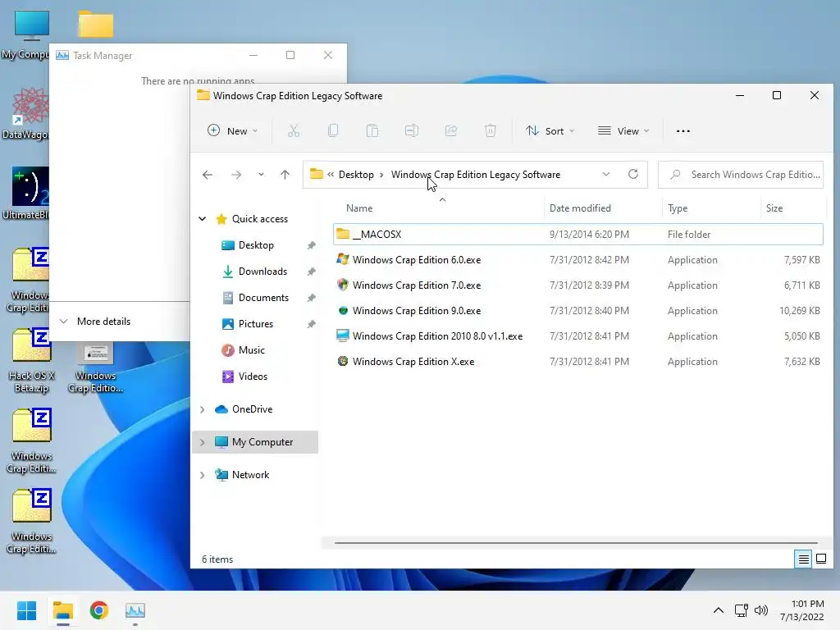Screen dimensions: 840x630
Task: Click the horizontal scrollbar in the file list
Action: (x=576, y=543)
